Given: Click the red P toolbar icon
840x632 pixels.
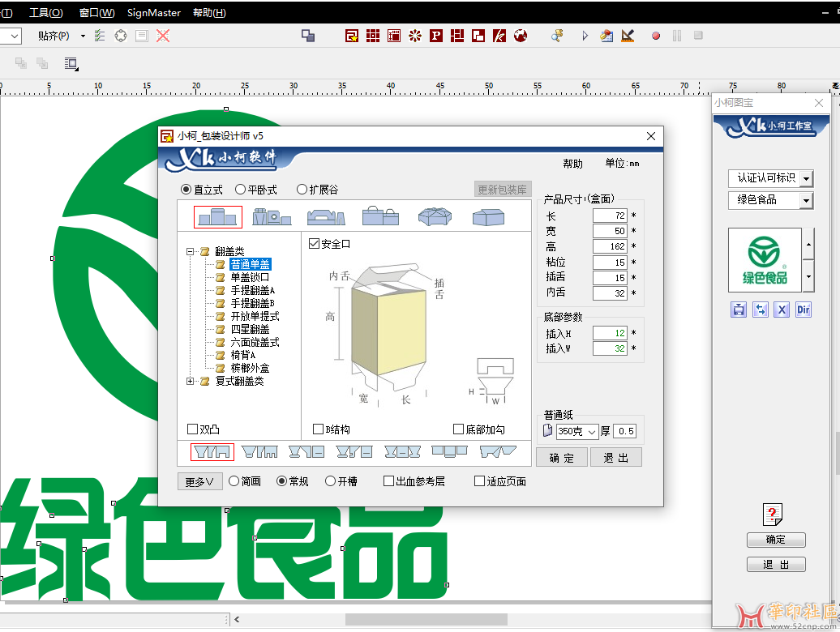Looking at the screenshot, I should [x=436, y=36].
